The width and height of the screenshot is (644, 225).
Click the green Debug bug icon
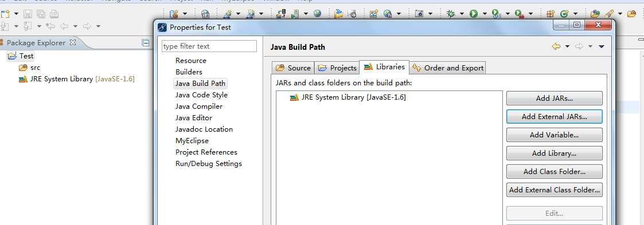(451, 14)
